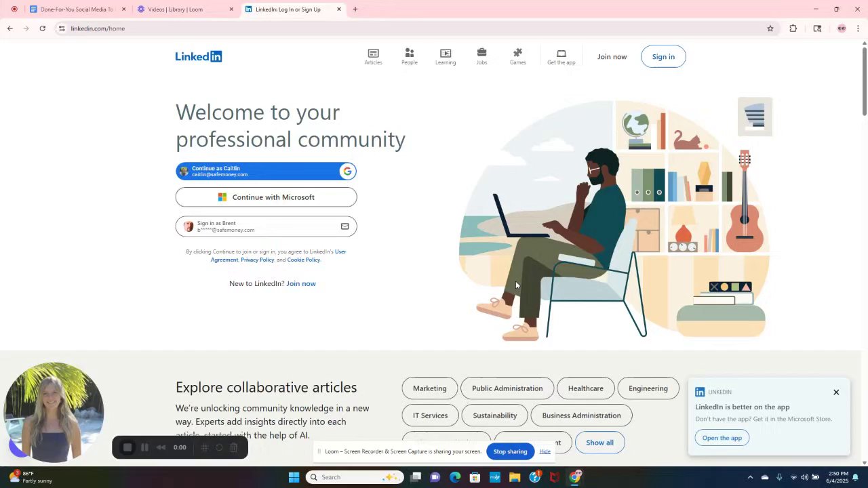868x488 pixels.
Task: Delete the Loom recording with the trash icon
Action: 233,447
